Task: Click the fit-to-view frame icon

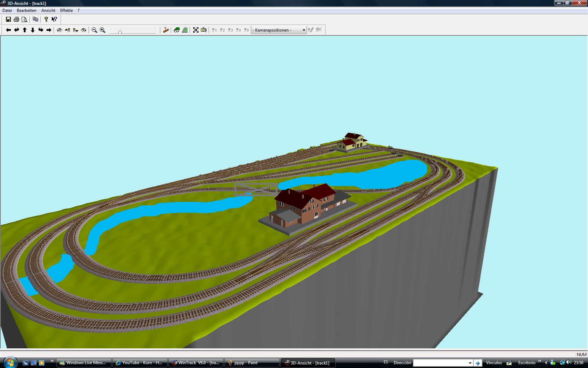Action: [196, 30]
